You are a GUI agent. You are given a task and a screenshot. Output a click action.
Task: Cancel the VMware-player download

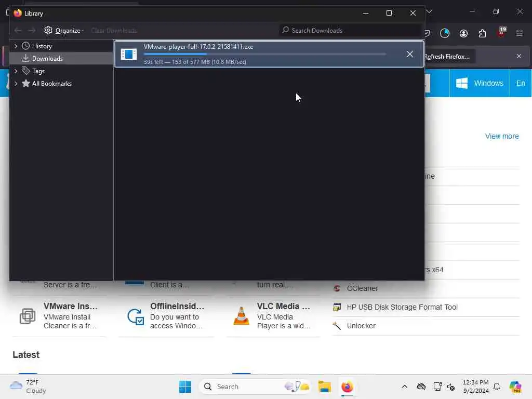click(410, 54)
